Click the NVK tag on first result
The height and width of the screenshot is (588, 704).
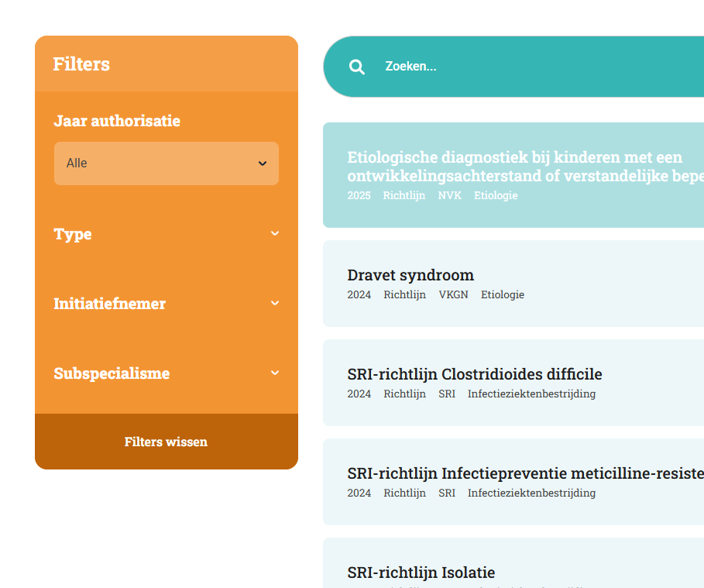(449, 195)
